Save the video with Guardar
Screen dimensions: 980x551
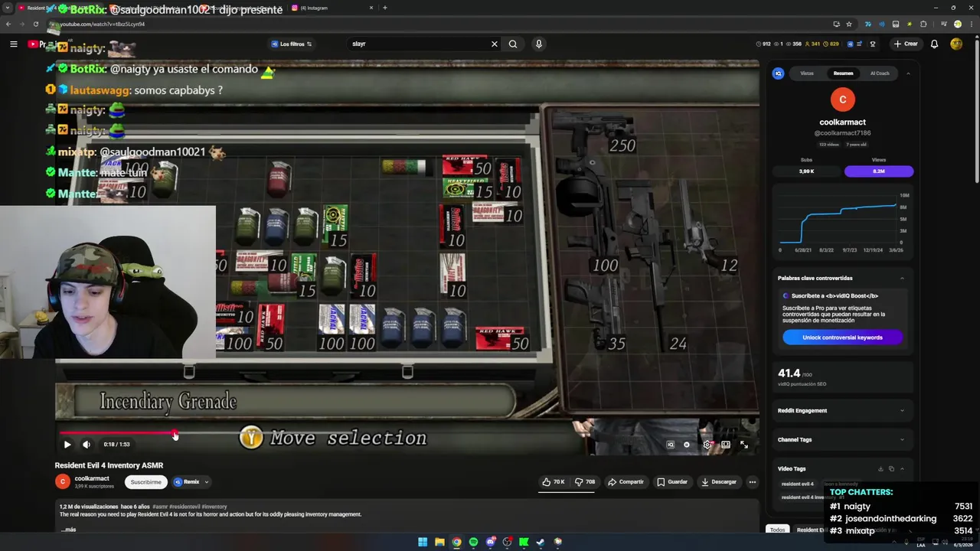672,482
